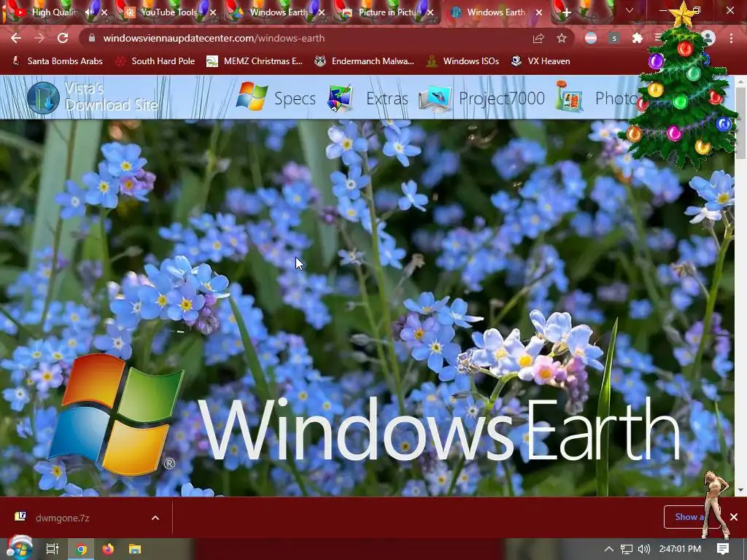
Task: Click the scrollbar down arrow
Action: coord(741,490)
